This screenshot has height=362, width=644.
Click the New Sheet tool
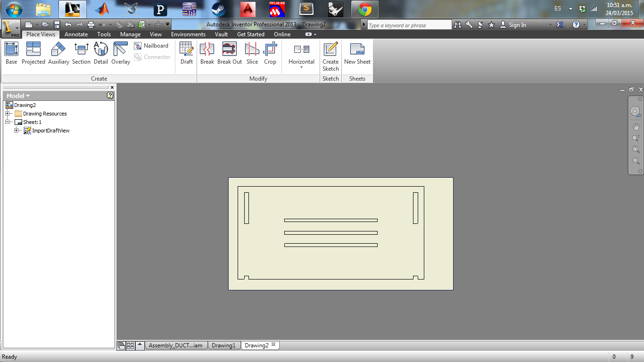coord(357,53)
